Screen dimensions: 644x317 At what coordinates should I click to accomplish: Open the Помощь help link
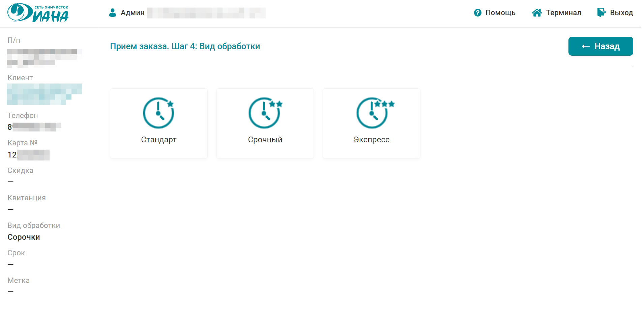(500, 13)
